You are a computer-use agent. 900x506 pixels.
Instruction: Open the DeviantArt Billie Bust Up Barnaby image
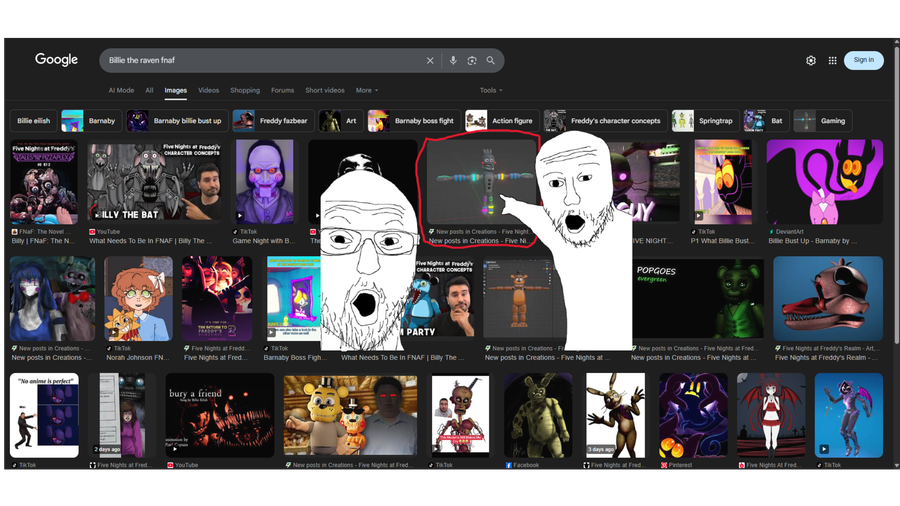pos(824,182)
